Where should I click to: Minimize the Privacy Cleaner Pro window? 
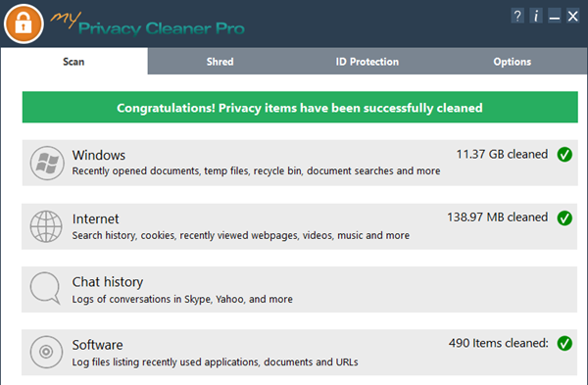(555, 16)
